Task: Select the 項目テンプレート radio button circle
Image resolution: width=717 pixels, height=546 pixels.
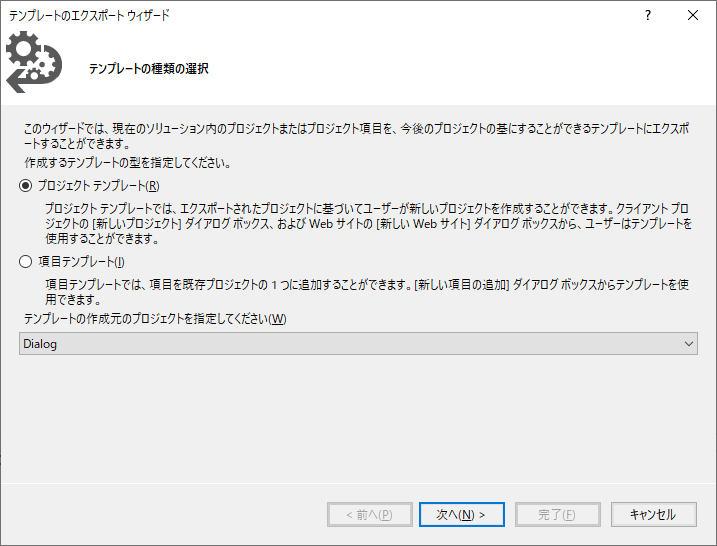Action: (x=26, y=262)
